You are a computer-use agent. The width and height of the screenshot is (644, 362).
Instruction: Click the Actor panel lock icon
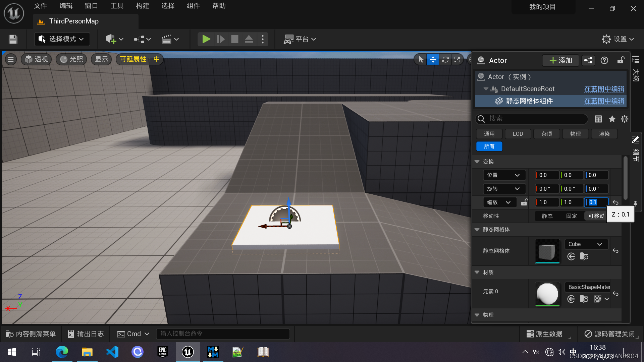pos(621,60)
